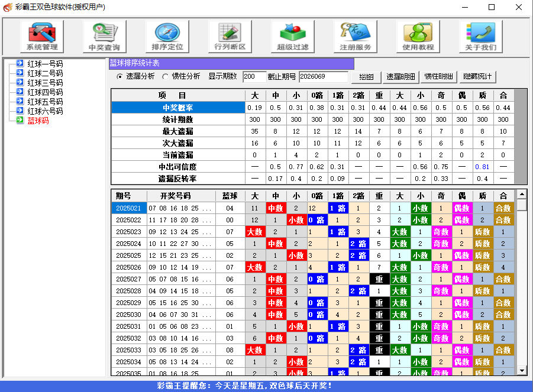The height and width of the screenshot is (392, 533).
Task: Minimize the 彩霸王 window
Action: click(465, 7)
